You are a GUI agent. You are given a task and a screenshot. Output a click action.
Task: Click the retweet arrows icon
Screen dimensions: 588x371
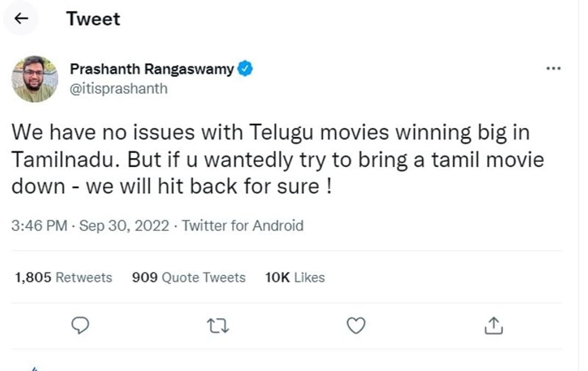coord(218,326)
